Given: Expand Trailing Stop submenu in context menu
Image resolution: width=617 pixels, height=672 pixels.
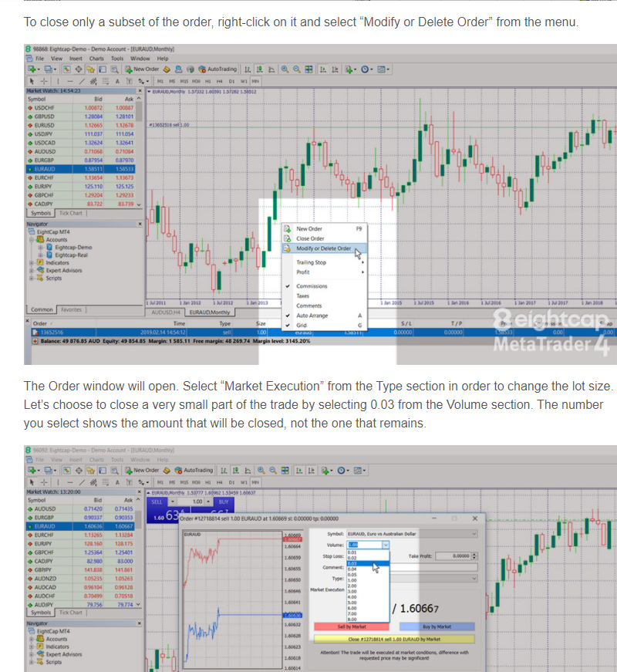Looking at the screenshot, I should click(323, 262).
